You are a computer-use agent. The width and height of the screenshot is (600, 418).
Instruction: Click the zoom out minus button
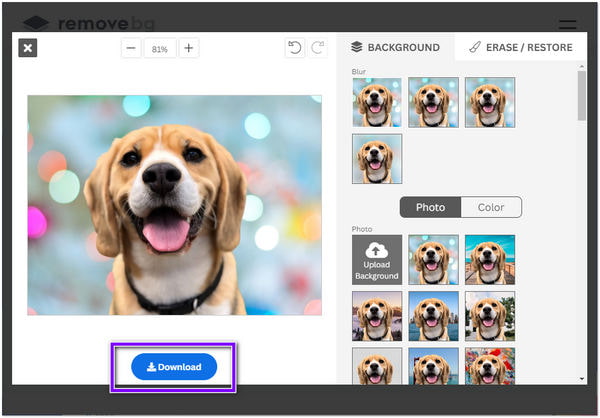[132, 48]
